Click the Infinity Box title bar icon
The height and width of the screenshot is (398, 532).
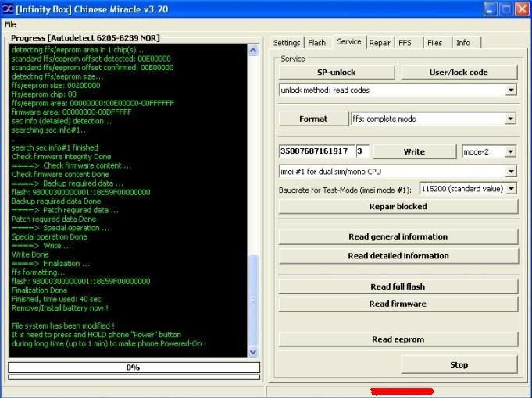pos(8,9)
